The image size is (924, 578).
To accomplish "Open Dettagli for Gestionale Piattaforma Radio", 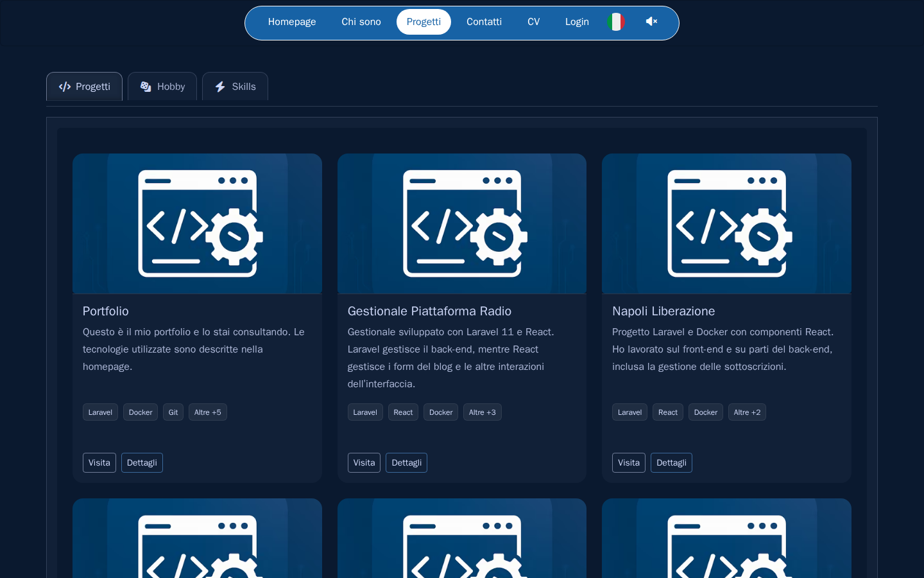I will [406, 462].
